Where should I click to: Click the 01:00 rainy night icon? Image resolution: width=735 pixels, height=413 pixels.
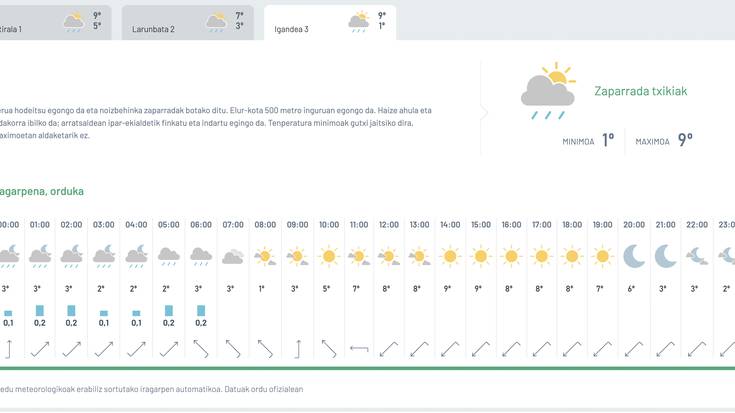(x=40, y=256)
